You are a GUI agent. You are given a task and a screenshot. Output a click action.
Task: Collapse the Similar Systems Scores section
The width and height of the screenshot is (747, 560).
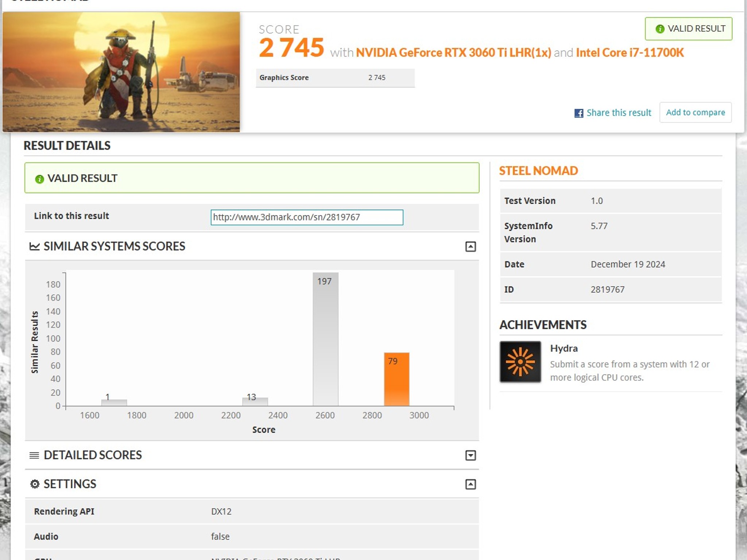471,247
